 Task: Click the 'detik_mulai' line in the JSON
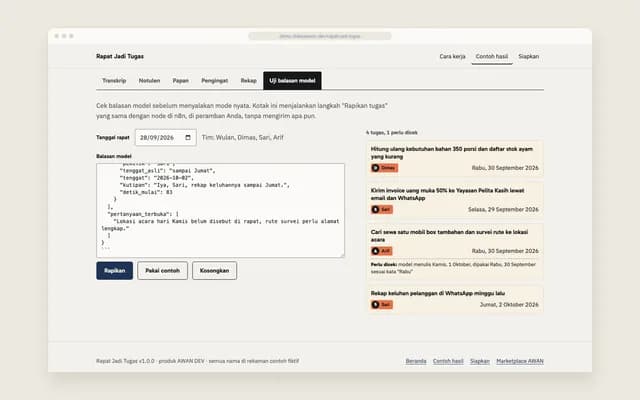point(146,192)
